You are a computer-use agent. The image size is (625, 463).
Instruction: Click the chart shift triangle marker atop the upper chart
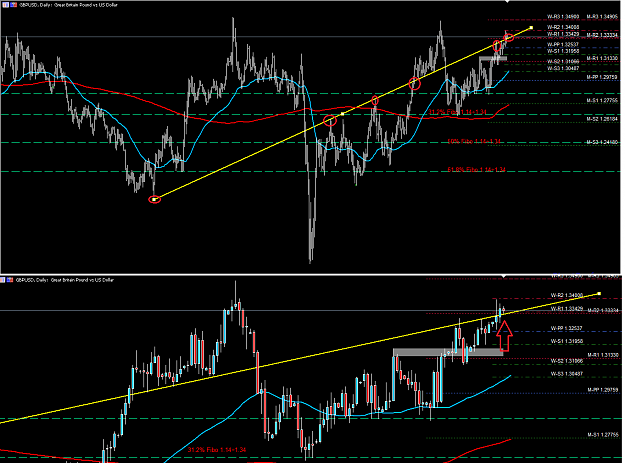[507, 2]
